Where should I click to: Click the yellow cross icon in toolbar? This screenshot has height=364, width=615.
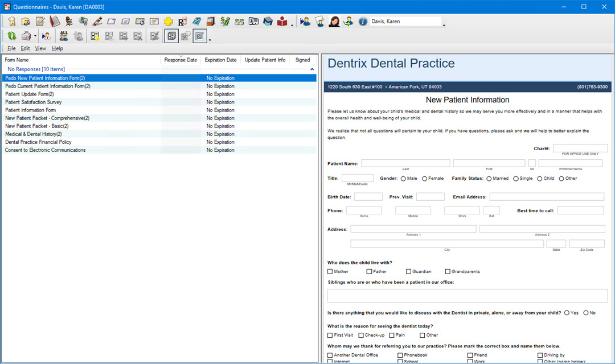(x=168, y=22)
